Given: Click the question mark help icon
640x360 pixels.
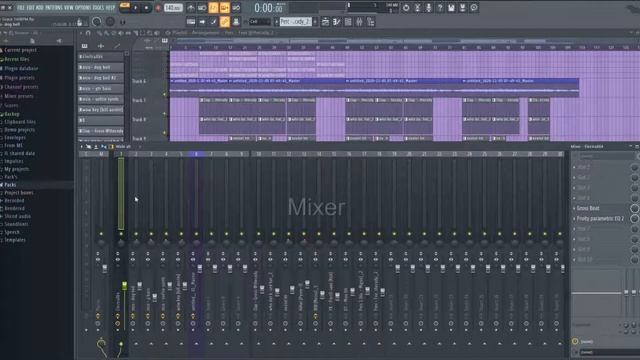Looking at the screenshot, I should 440,8.
